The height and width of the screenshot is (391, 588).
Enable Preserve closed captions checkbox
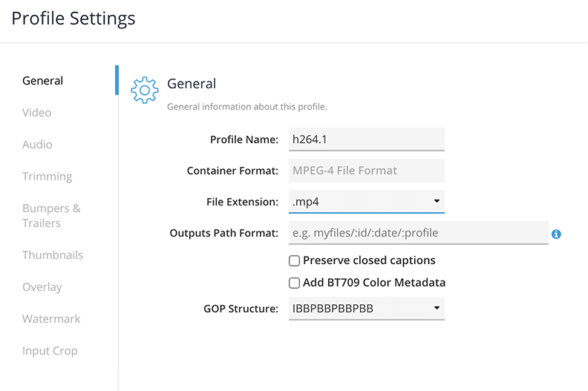point(295,260)
